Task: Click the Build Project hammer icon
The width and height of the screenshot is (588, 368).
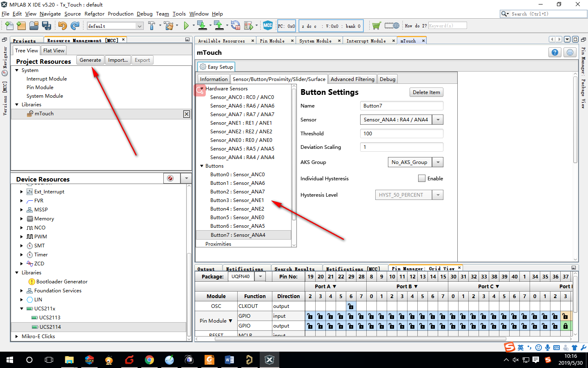Action: (151, 26)
